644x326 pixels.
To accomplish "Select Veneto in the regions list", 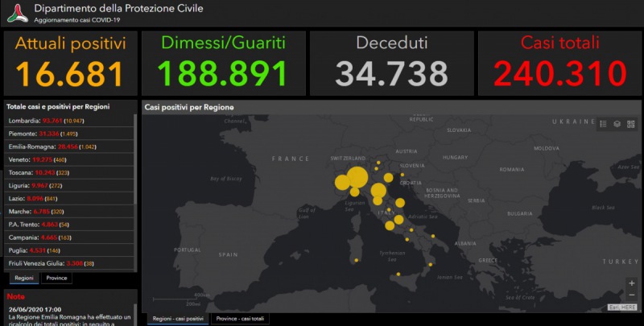I will pos(68,159).
